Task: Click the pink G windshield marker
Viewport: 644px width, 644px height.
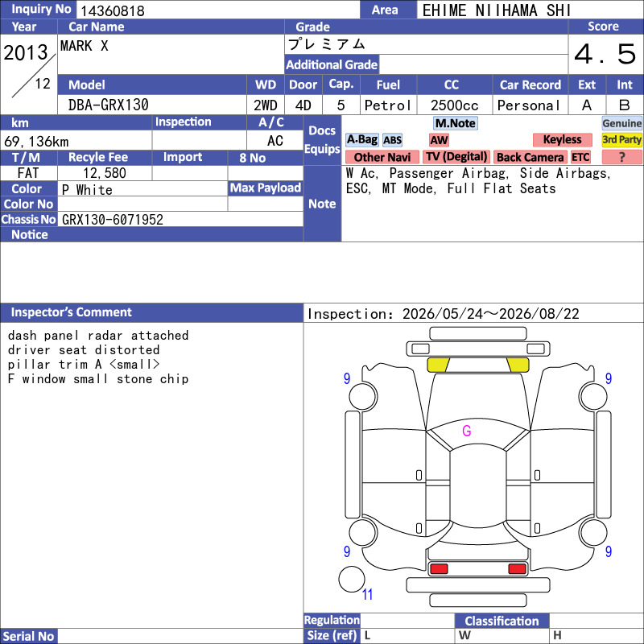Action: click(x=467, y=431)
